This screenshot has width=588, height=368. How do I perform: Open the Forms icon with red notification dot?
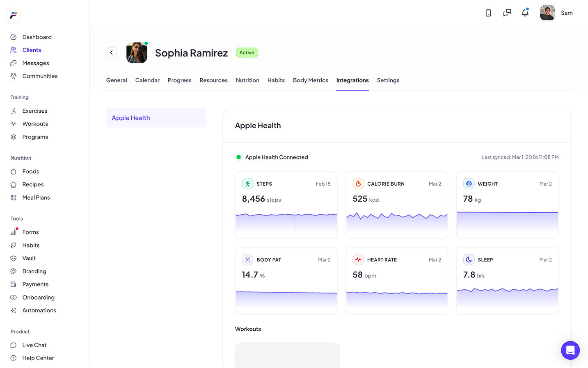tap(14, 232)
